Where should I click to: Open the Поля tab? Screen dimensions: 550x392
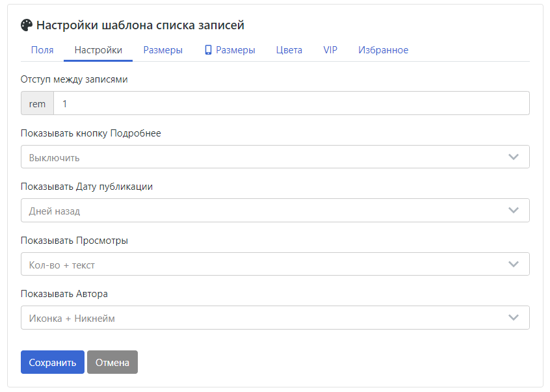(42, 50)
